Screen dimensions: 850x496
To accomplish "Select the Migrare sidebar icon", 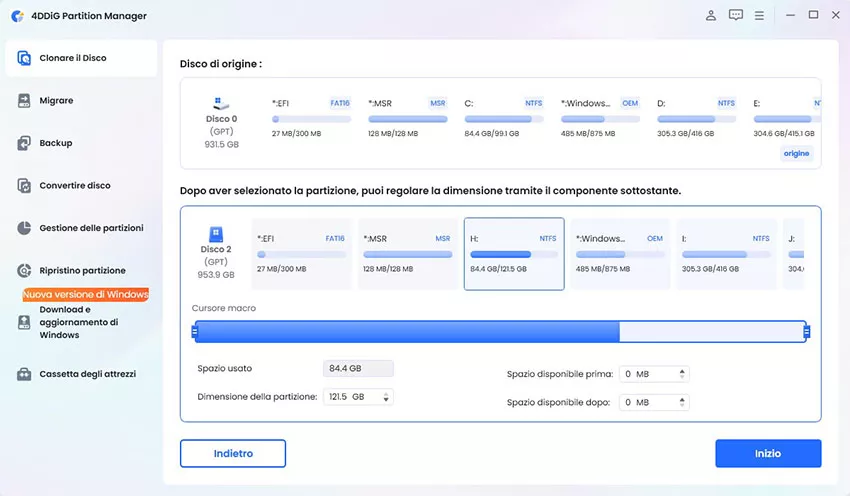I will click(x=24, y=101).
